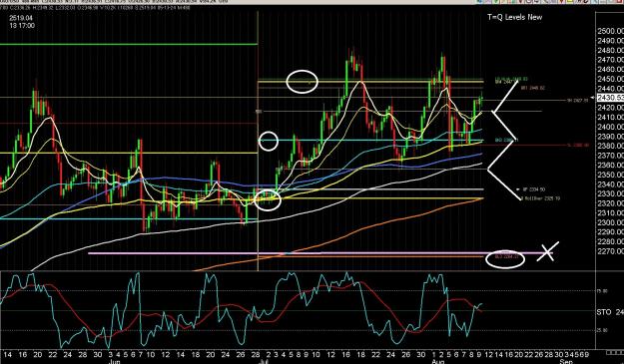
Task: Click the 2480.00 price axis label
Action: click(x=610, y=50)
